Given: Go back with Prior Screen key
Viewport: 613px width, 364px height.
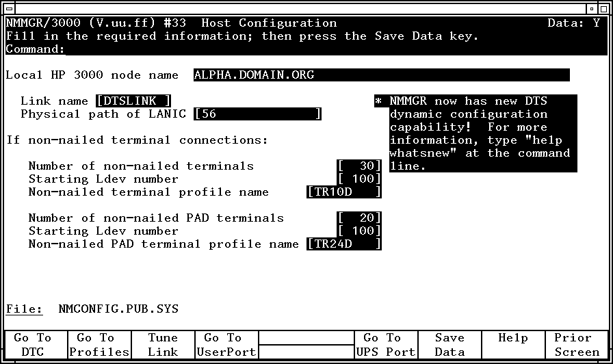Looking at the screenshot, I should pyautogui.click(x=577, y=345).
